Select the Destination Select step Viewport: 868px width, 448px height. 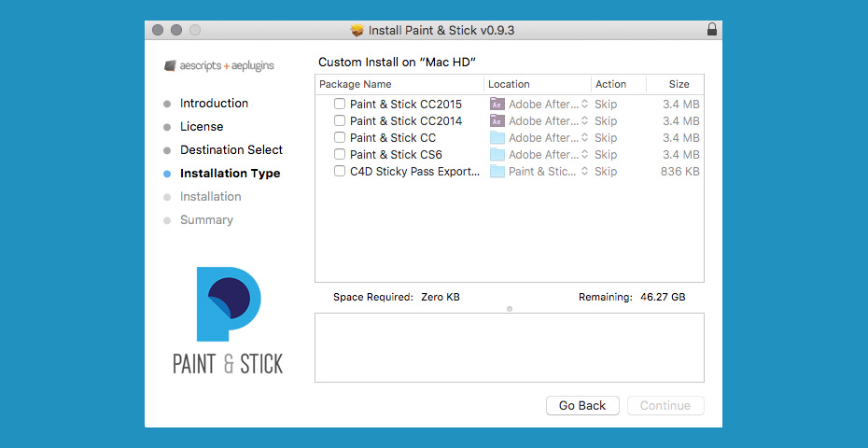click(231, 149)
